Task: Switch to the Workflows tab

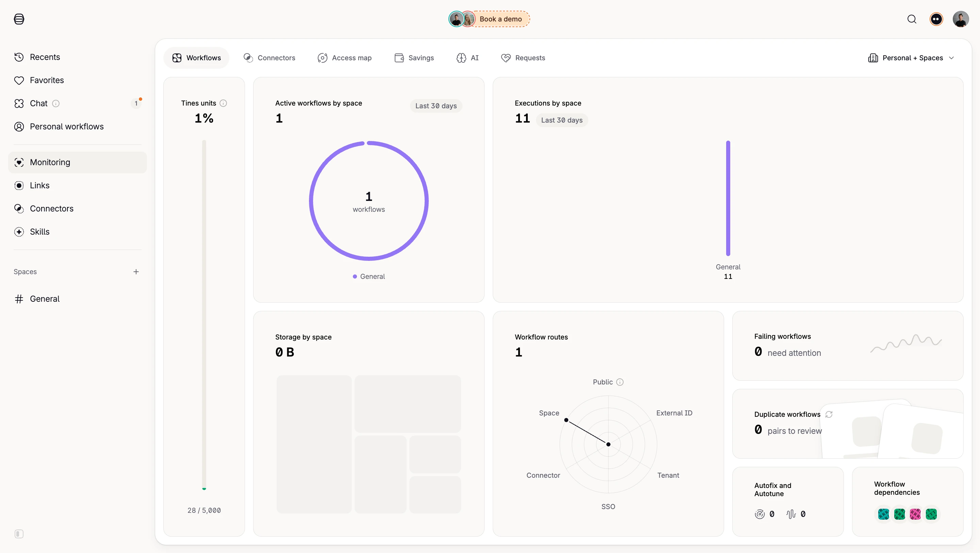Action: [x=196, y=58]
